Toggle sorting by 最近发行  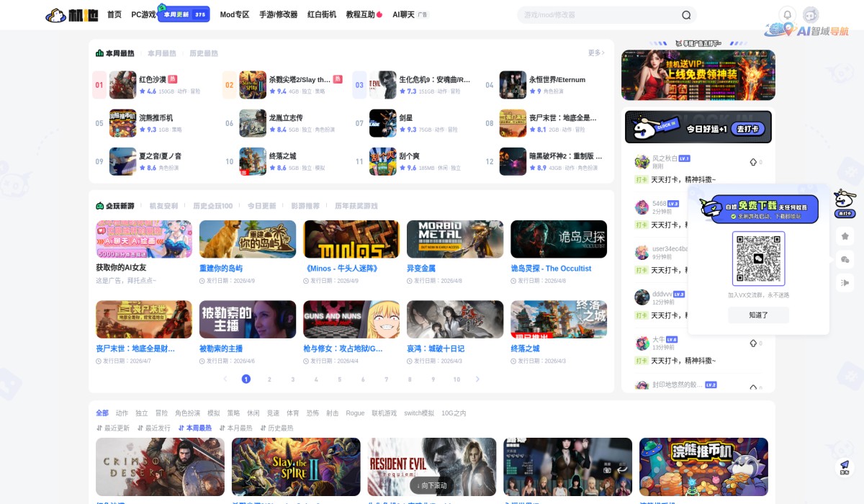coord(157,427)
